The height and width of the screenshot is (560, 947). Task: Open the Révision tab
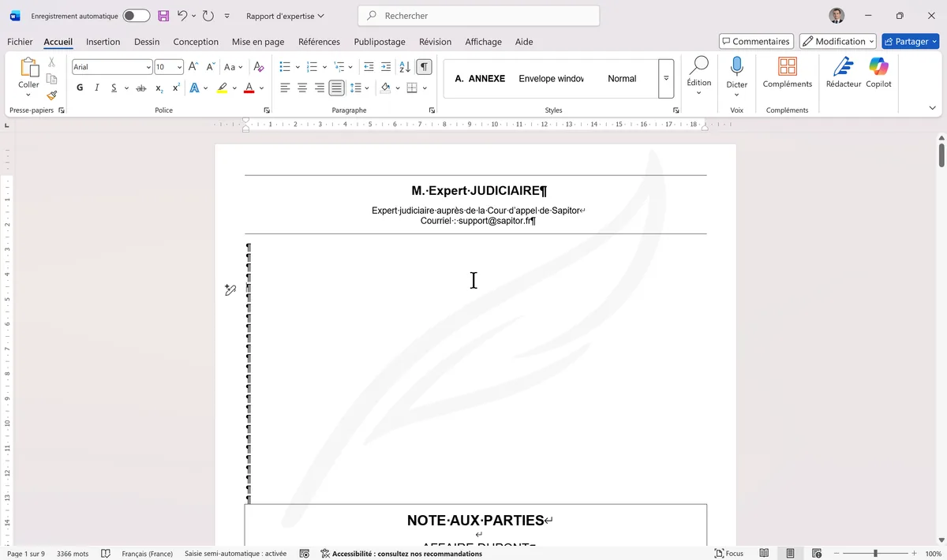coord(435,41)
